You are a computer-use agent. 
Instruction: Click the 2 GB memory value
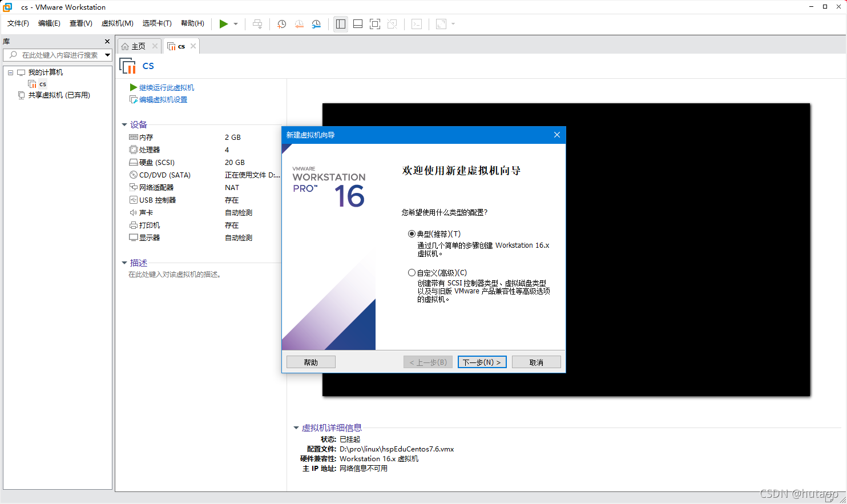[x=233, y=138]
